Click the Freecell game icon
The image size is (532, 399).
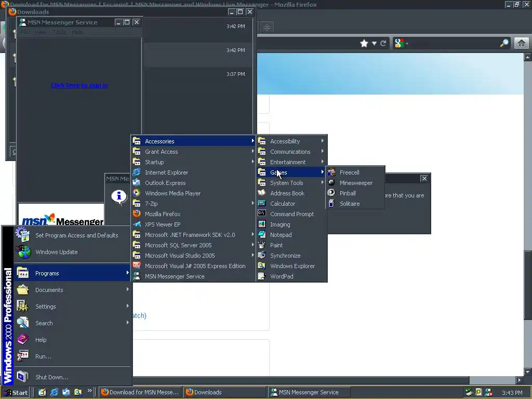click(331, 172)
